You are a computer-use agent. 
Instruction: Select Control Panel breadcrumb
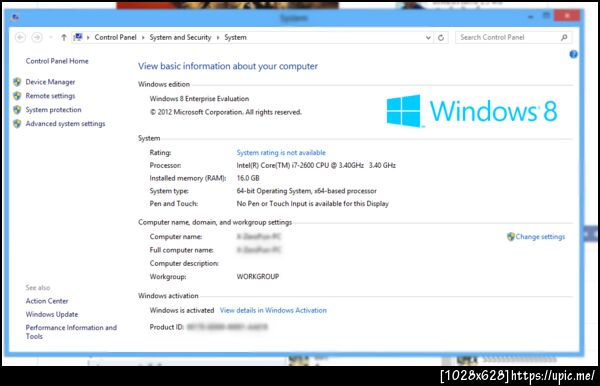click(115, 37)
